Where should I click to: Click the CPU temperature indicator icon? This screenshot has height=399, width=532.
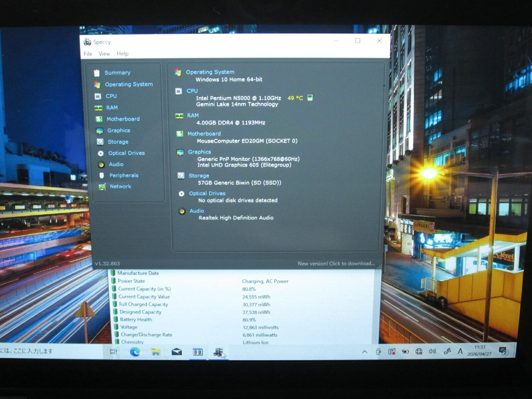tap(310, 97)
